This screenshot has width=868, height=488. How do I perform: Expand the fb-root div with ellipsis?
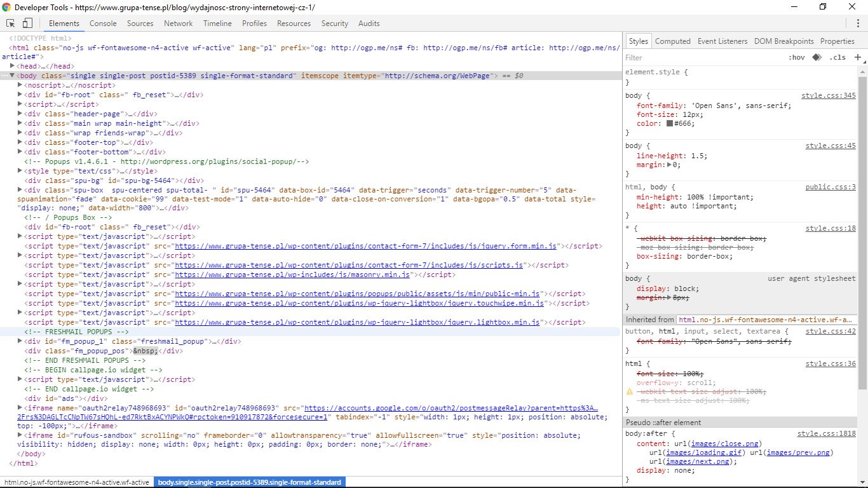[x=20, y=95]
